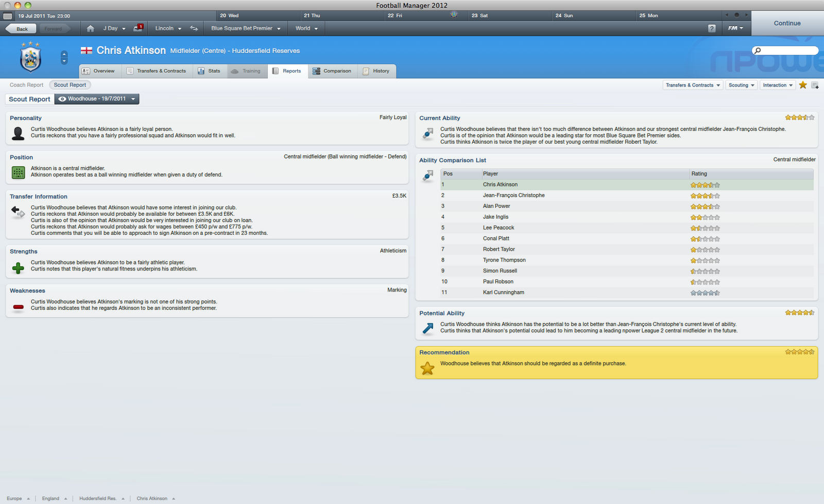Open the Transfers & Contracts tab

pyautogui.click(x=156, y=71)
